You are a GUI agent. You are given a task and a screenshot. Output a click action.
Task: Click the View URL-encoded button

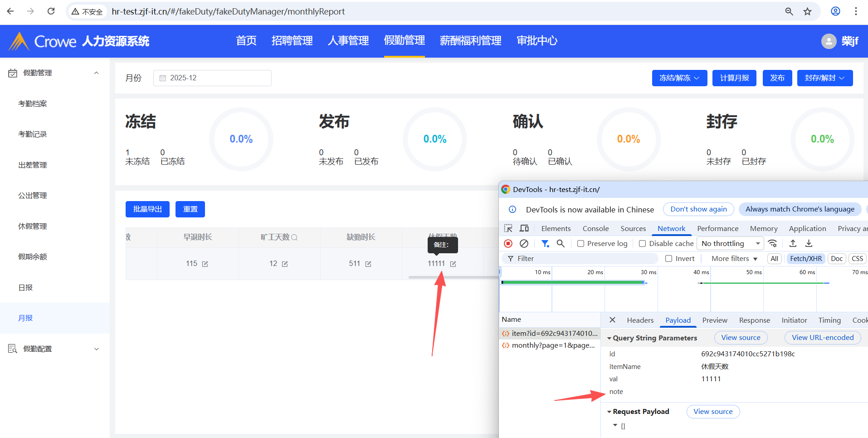(822, 338)
